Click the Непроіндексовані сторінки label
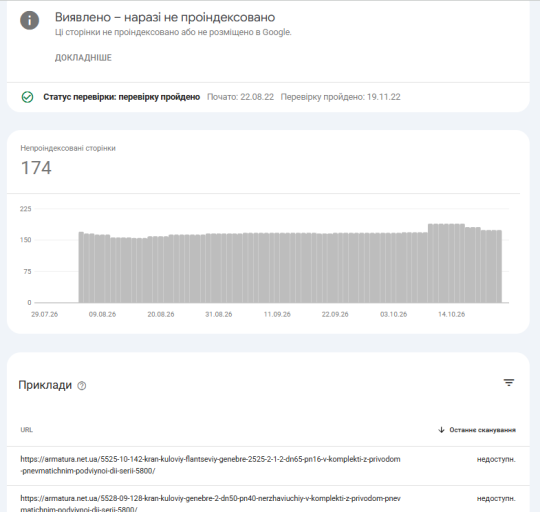 [x=68, y=148]
